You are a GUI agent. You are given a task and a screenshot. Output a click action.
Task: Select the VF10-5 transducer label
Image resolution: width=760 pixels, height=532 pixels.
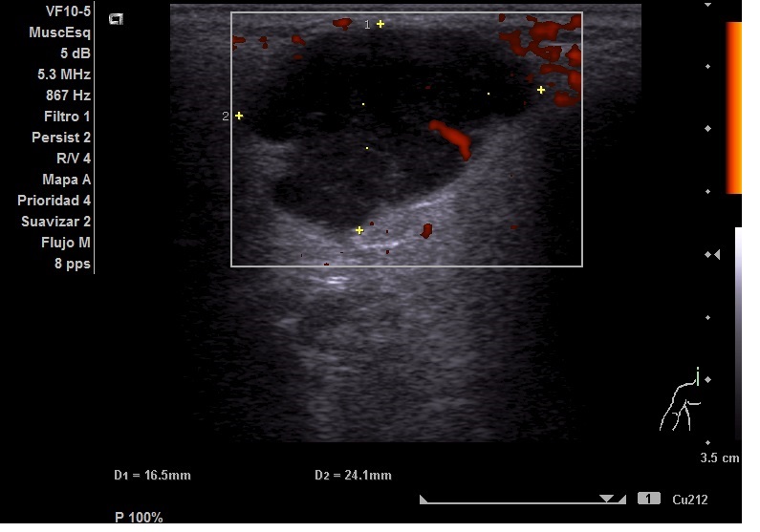68,11
